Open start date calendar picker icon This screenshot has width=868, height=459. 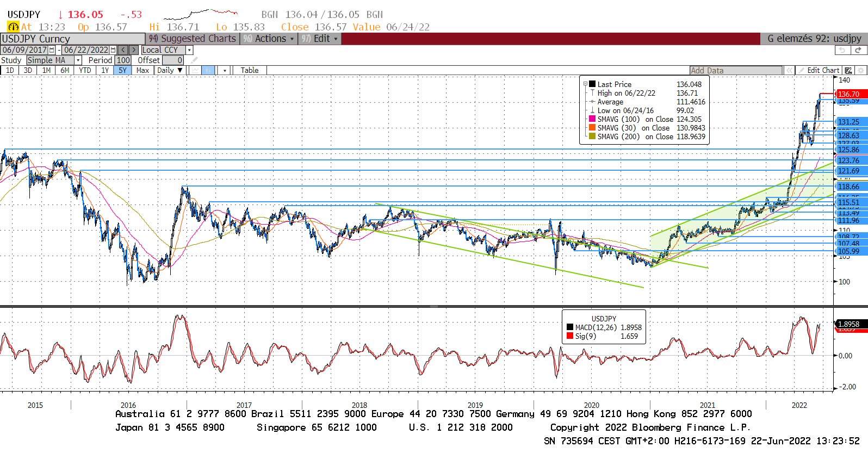pyautogui.click(x=52, y=49)
